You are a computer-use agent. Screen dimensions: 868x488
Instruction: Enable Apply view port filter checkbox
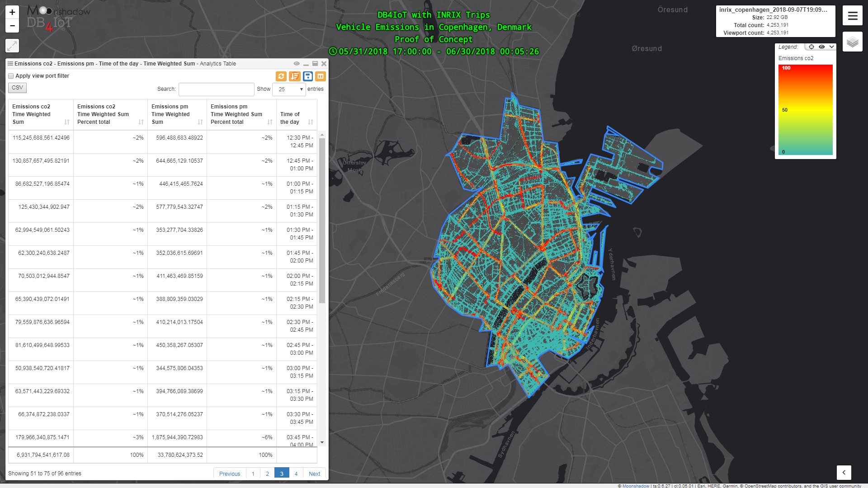pyautogui.click(x=11, y=76)
